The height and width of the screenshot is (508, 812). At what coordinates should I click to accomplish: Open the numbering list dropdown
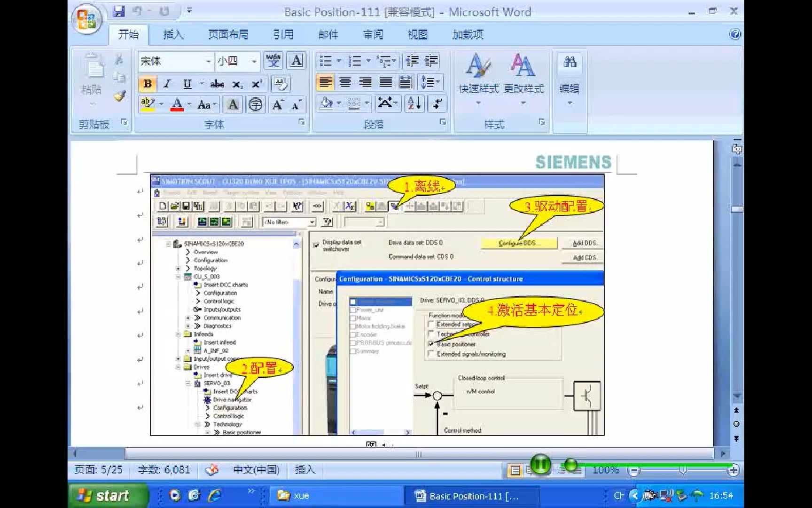point(368,61)
